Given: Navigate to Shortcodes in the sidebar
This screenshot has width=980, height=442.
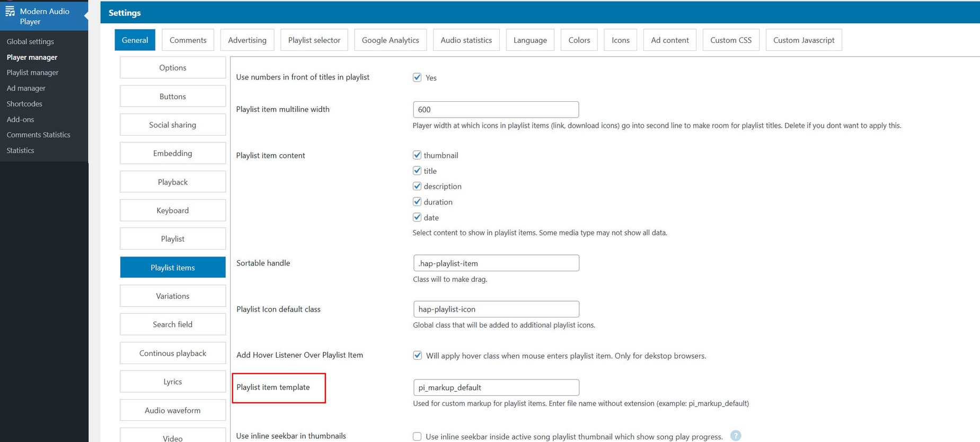Looking at the screenshot, I should click(24, 104).
